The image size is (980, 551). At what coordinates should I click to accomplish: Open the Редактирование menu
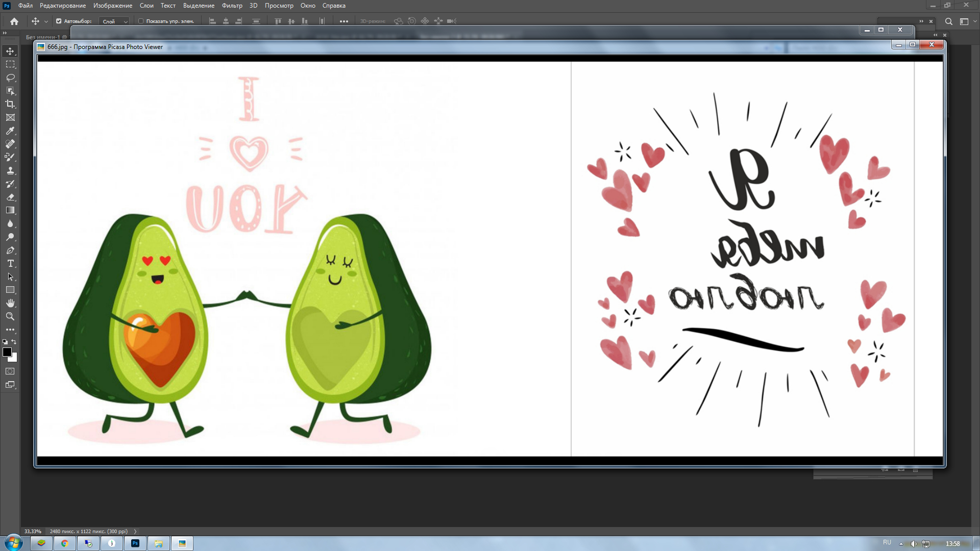click(63, 6)
